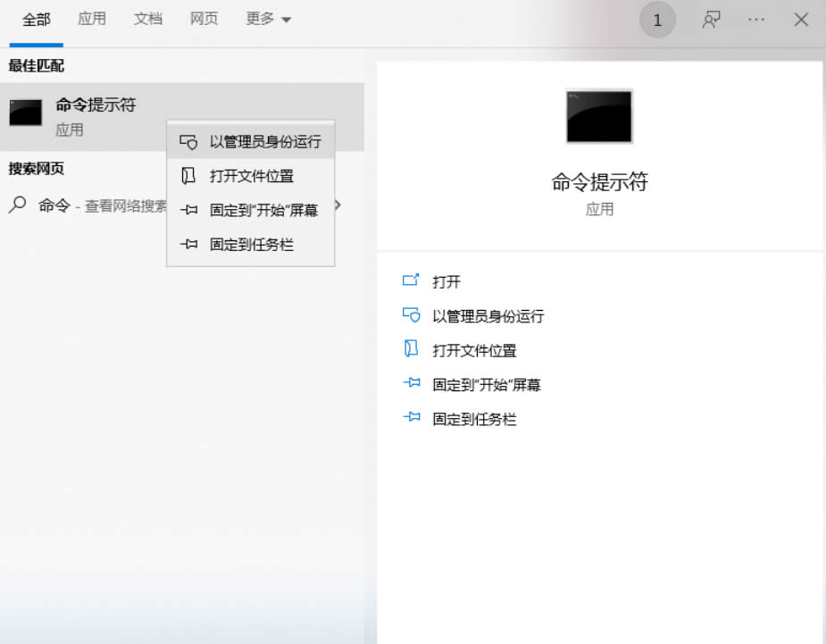This screenshot has width=826, height=644.
Task: Choose 打开文件位置 in the context menu
Action: point(251,176)
